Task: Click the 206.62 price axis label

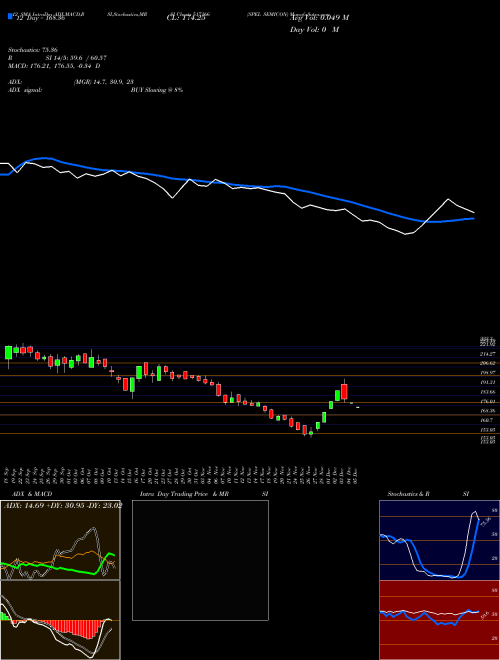Action: pos(487,363)
